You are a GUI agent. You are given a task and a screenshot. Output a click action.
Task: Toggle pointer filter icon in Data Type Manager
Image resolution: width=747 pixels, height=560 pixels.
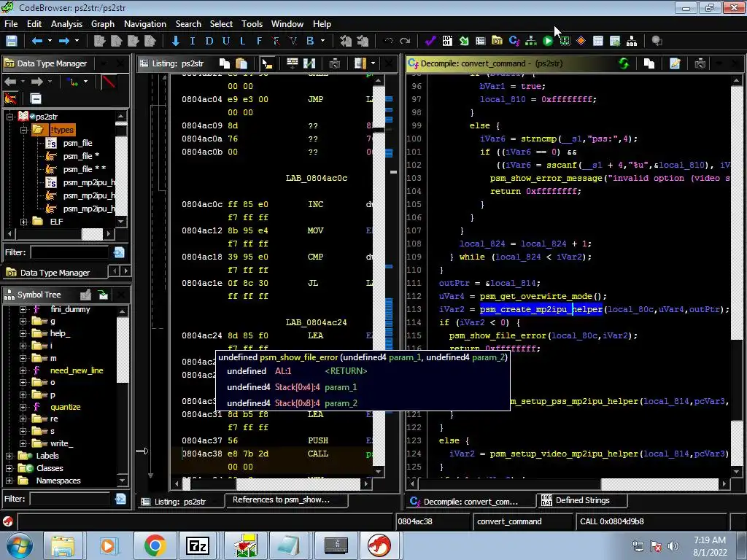[10, 98]
